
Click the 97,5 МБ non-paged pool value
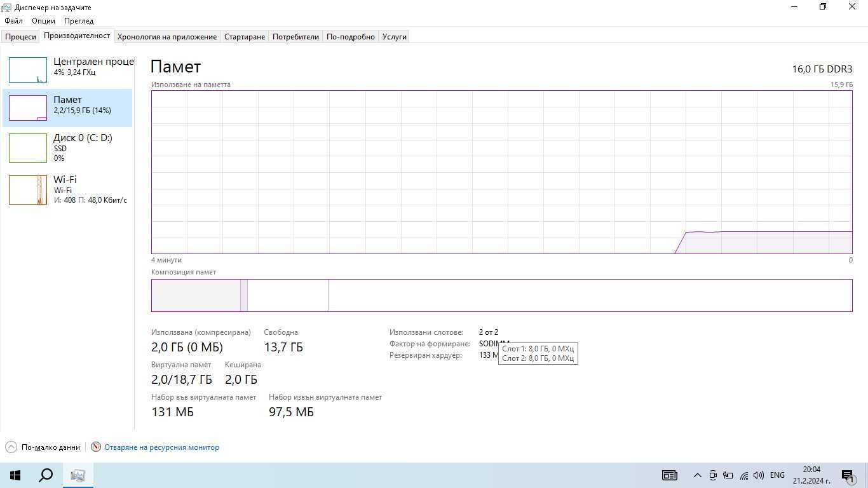pyautogui.click(x=291, y=412)
